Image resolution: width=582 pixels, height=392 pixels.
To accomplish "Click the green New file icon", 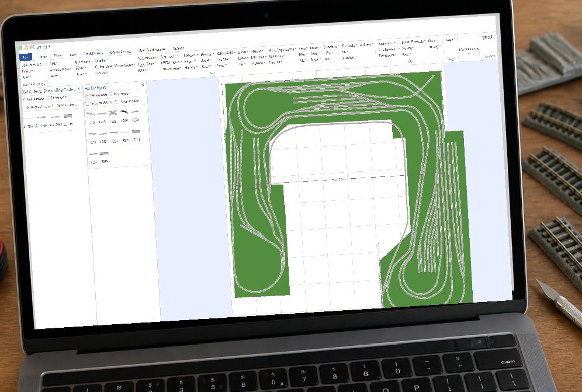I will click(x=21, y=48).
